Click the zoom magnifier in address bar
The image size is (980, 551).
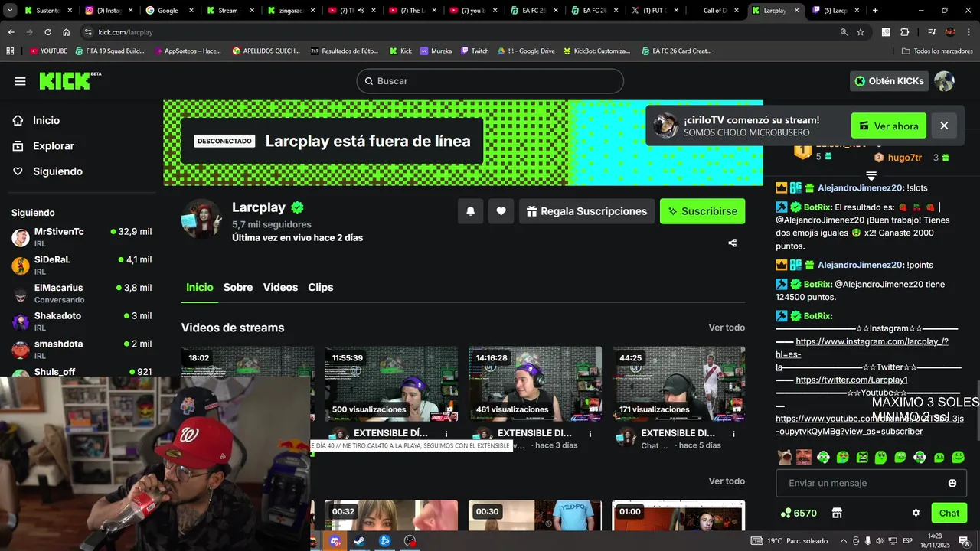(x=844, y=32)
